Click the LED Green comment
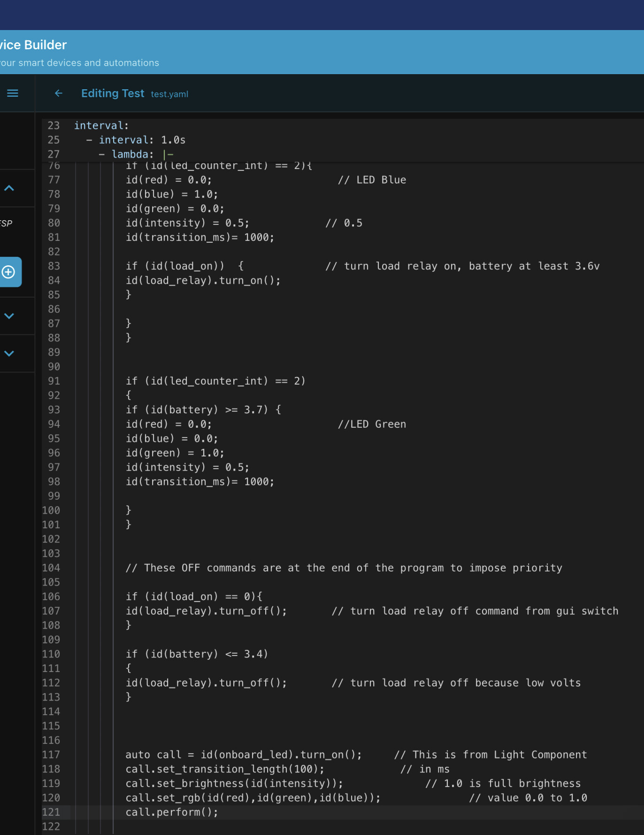 tap(372, 425)
